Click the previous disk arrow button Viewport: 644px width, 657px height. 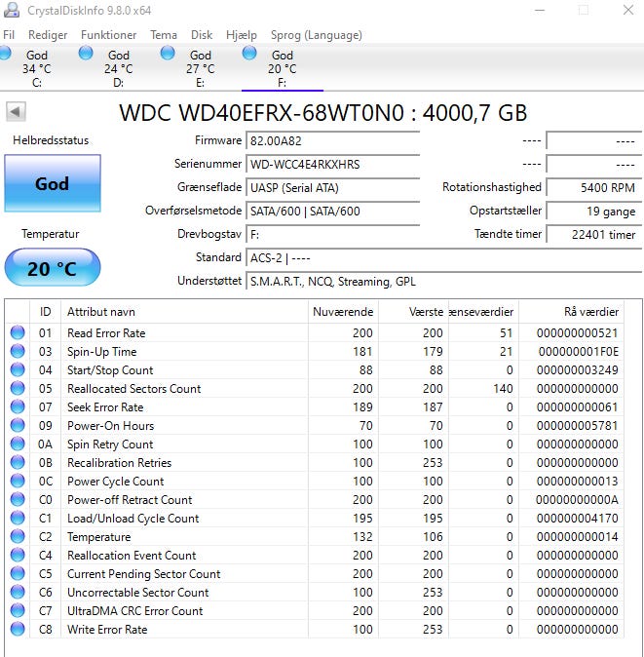[15, 112]
